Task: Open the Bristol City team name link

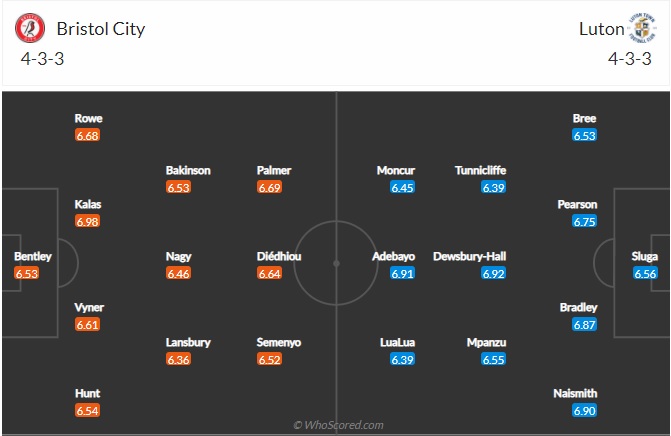Action: tap(101, 29)
